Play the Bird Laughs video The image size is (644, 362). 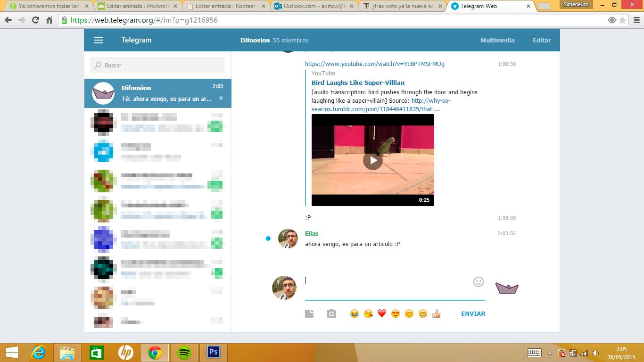point(373,160)
